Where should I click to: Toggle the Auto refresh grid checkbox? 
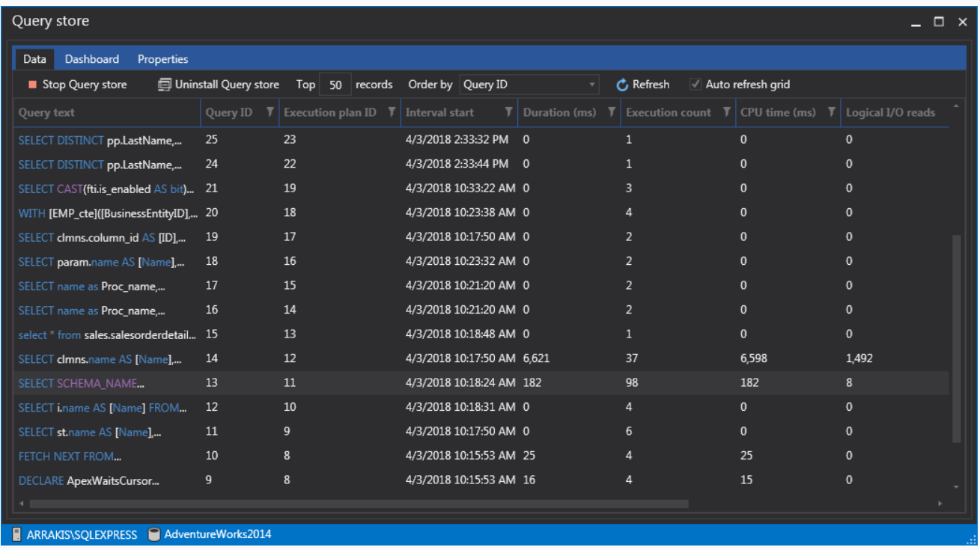[696, 85]
